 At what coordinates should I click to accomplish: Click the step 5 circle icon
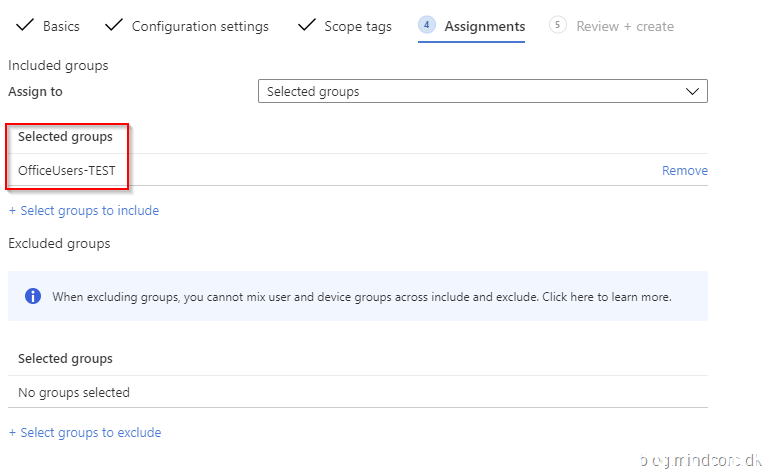[558, 25]
